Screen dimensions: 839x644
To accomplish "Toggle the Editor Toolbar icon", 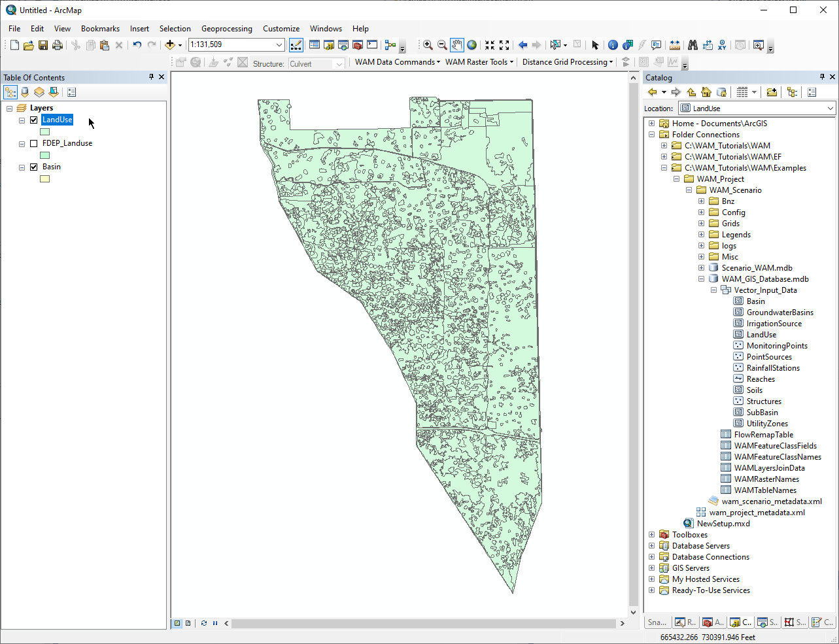I will point(296,45).
